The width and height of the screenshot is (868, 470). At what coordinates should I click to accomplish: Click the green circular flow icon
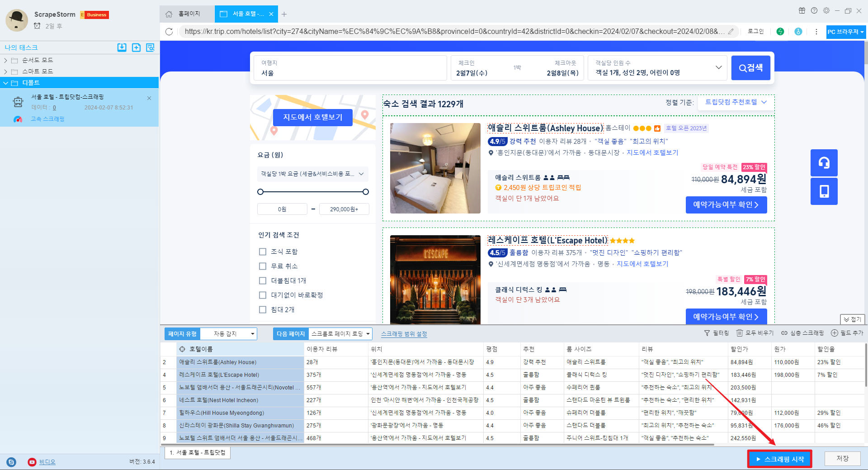(x=780, y=32)
